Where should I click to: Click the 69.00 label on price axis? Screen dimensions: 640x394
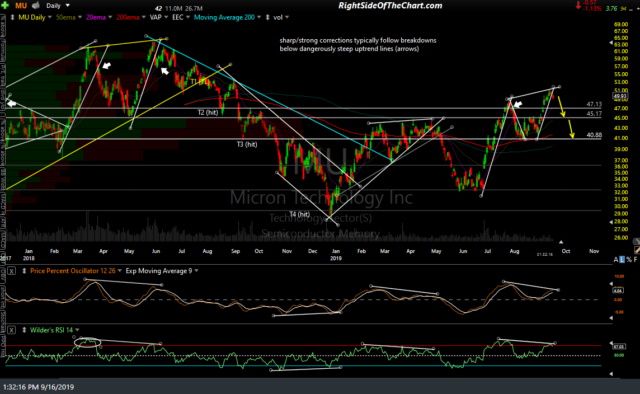pyautogui.click(x=620, y=24)
